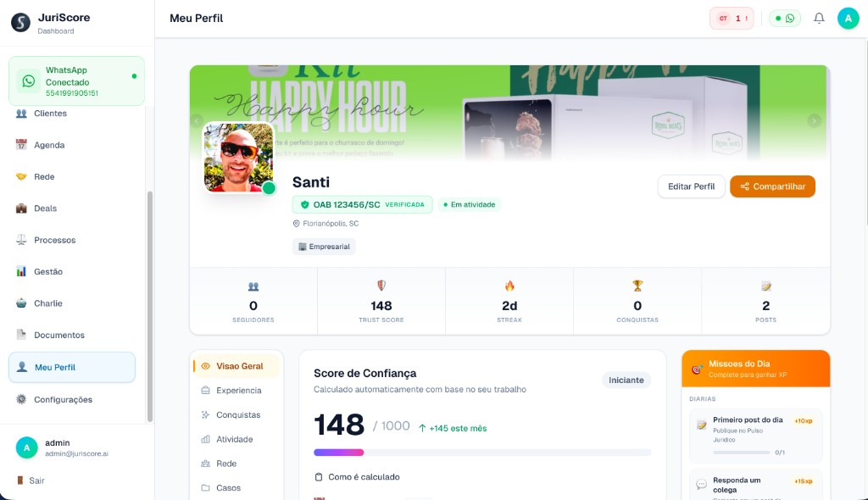868x500 pixels.
Task: Open the Documentos section icon
Action: (x=21, y=335)
